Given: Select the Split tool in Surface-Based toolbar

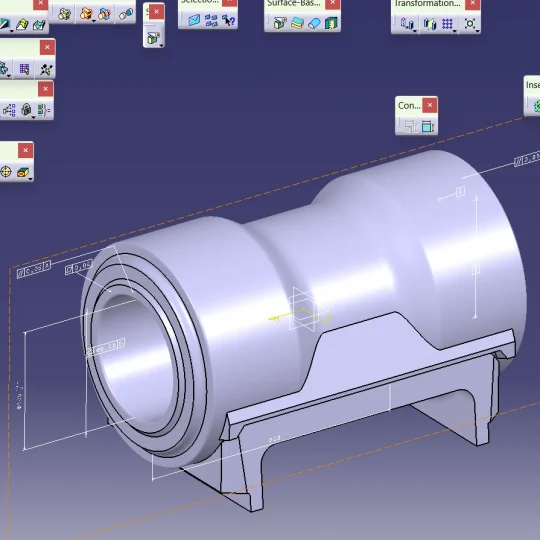Looking at the screenshot, I should [280, 23].
